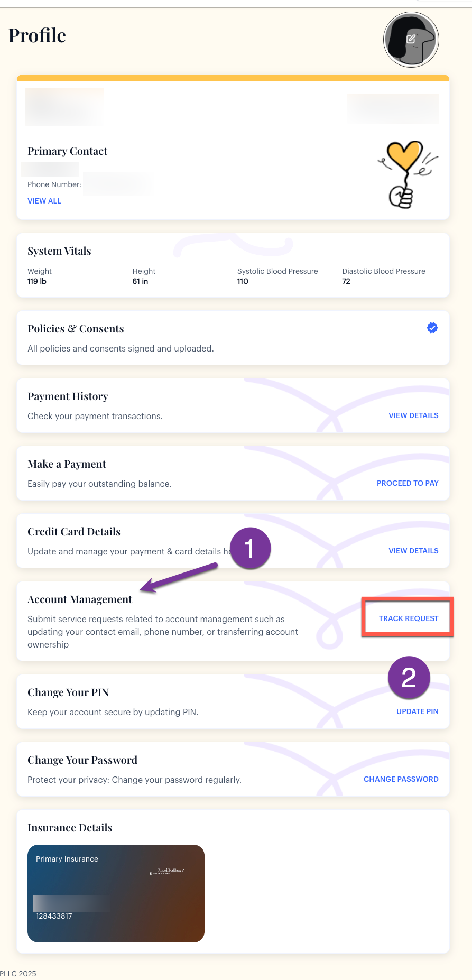Click the blue verified checkmark badge
Image resolution: width=472 pixels, height=980 pixels.
pyautogui.click(x=432, y=328)
